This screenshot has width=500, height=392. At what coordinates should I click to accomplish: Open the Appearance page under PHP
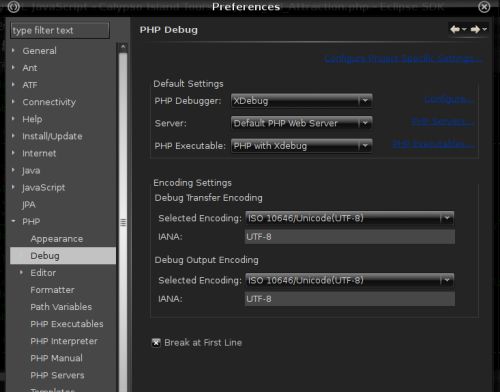point(57,239)
